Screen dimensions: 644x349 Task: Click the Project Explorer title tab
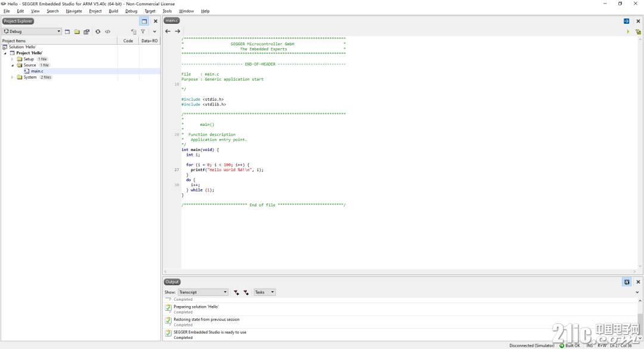tap(18, 21)
